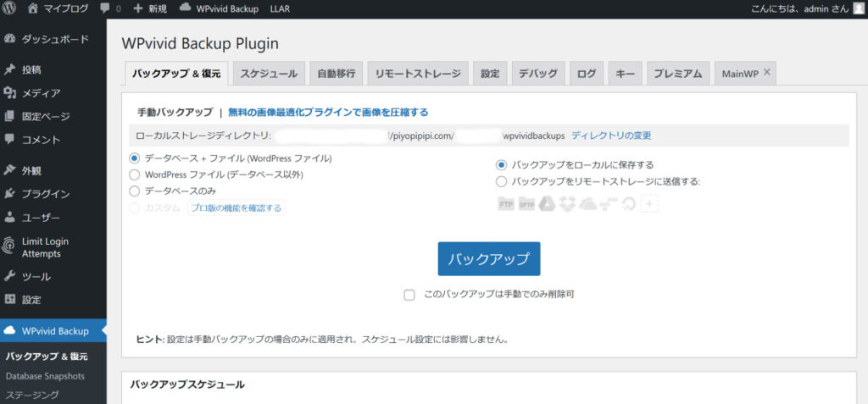Open 無料の画像最適化プラグインで画像を圧縮する link
This screenshot has width=868, height=404.
click(x=328, y=113)
